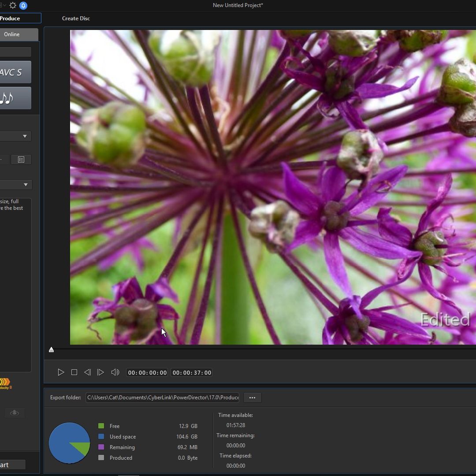
Task: Select the audio music-notes format button
Action: [15, 98]
